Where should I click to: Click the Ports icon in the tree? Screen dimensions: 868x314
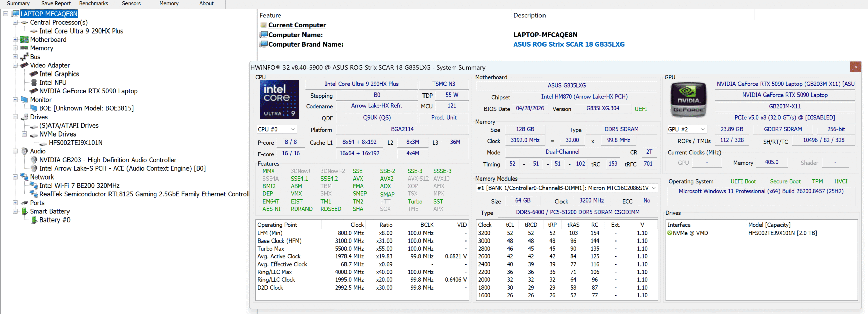(x=24, y=203)
